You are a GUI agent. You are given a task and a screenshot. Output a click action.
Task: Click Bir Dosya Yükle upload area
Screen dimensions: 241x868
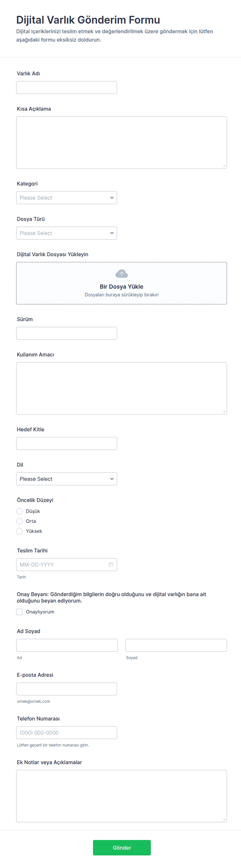(121, 283)
